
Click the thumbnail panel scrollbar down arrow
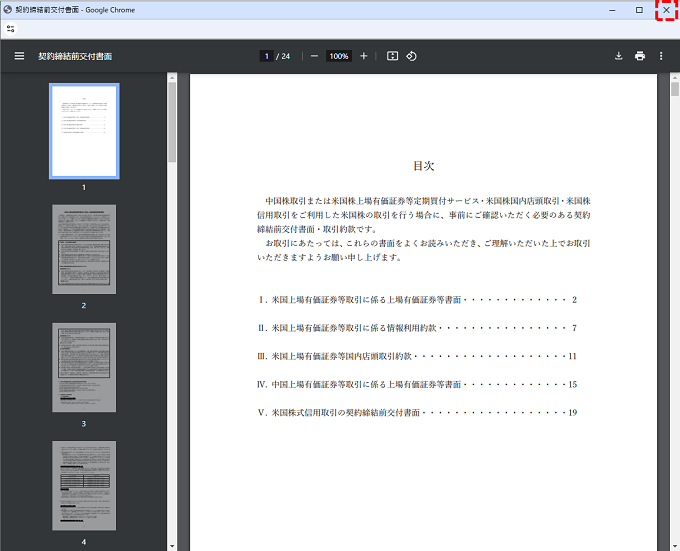(171, 545)
